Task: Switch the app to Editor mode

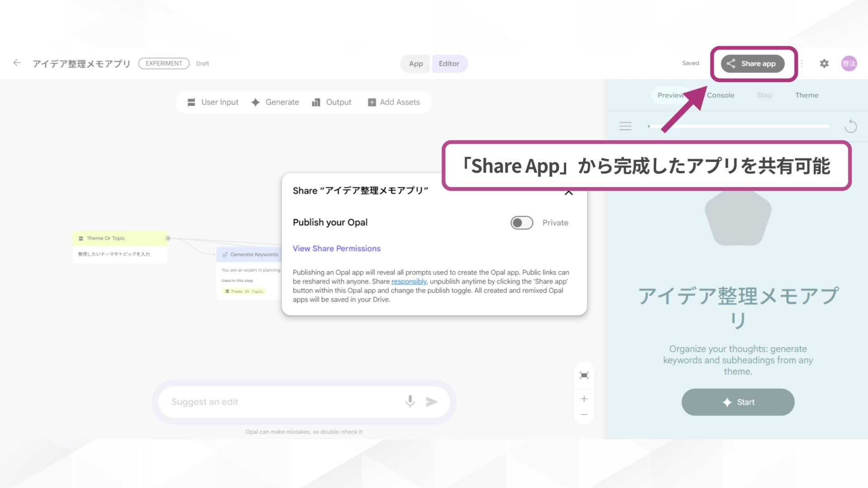Action: coord(449,63)
